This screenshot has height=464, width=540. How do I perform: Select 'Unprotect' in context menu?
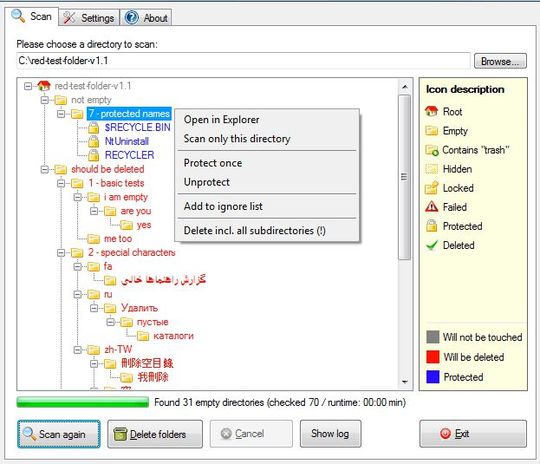(267, 182)
